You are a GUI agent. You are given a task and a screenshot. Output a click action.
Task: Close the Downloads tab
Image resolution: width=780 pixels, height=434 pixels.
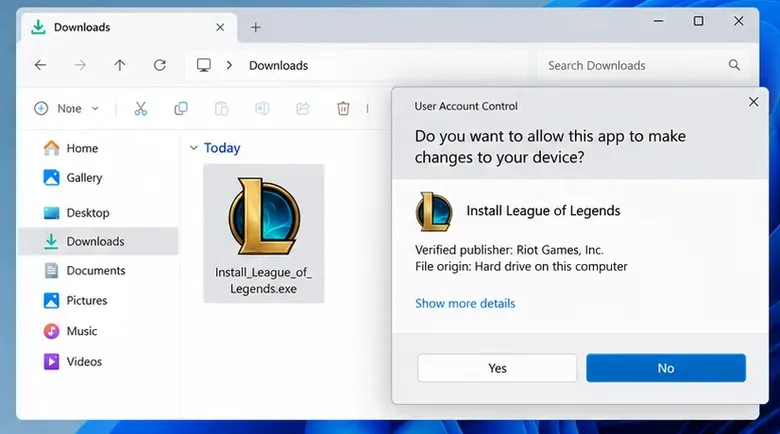coord(220,27)
